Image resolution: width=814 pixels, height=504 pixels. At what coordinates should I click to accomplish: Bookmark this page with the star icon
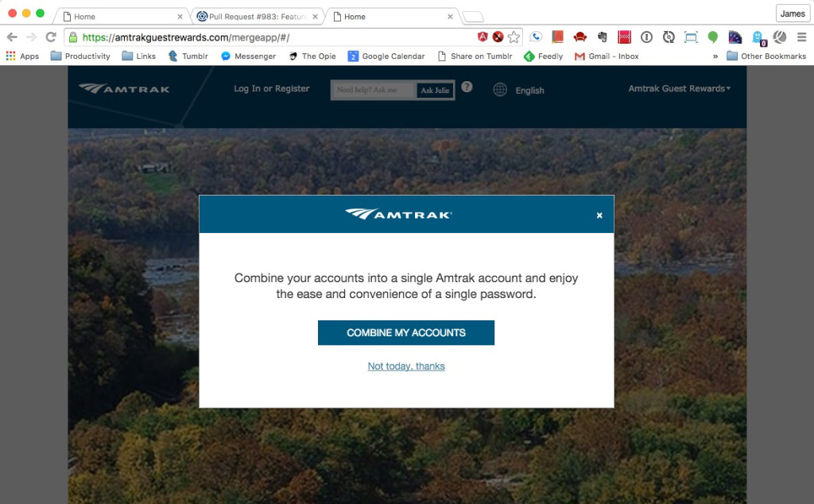(x=514, y=37)
